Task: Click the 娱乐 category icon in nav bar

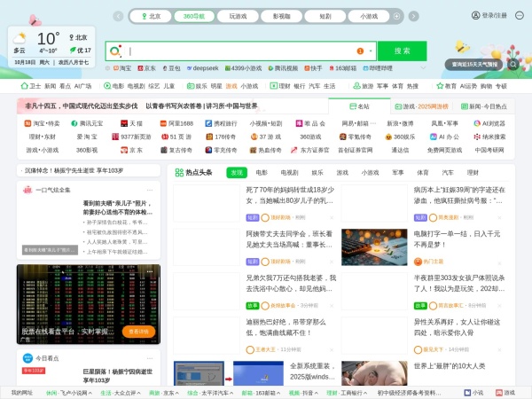Action: tap(191, 86)
